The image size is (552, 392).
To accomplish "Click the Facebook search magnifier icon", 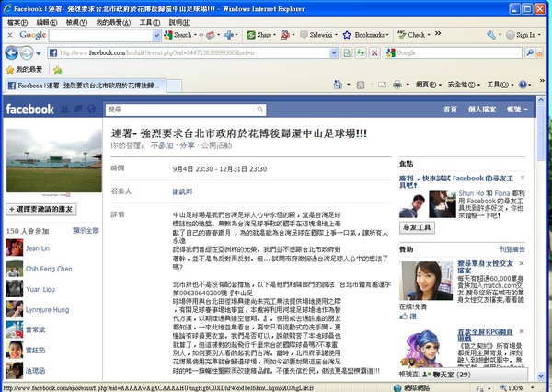I will pos(259,110).
